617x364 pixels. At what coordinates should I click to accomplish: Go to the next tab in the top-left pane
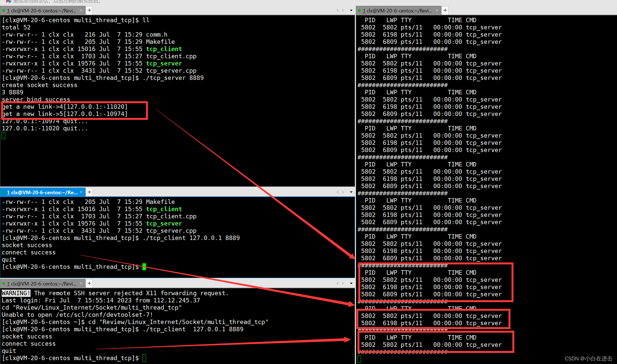(343, 11)
